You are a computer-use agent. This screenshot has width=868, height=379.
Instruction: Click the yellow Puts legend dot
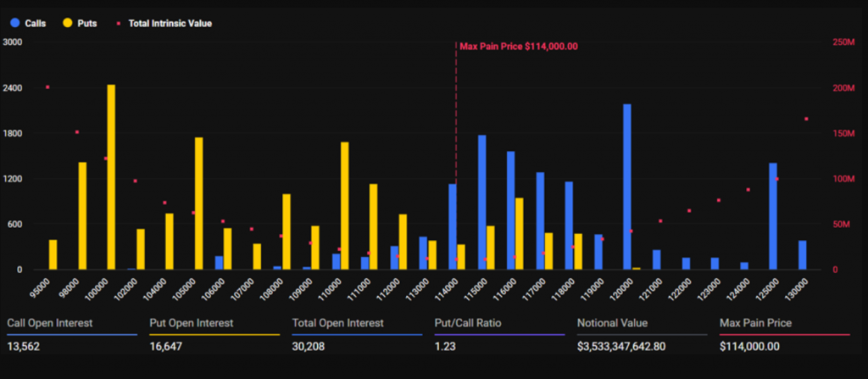click(66, 23)
